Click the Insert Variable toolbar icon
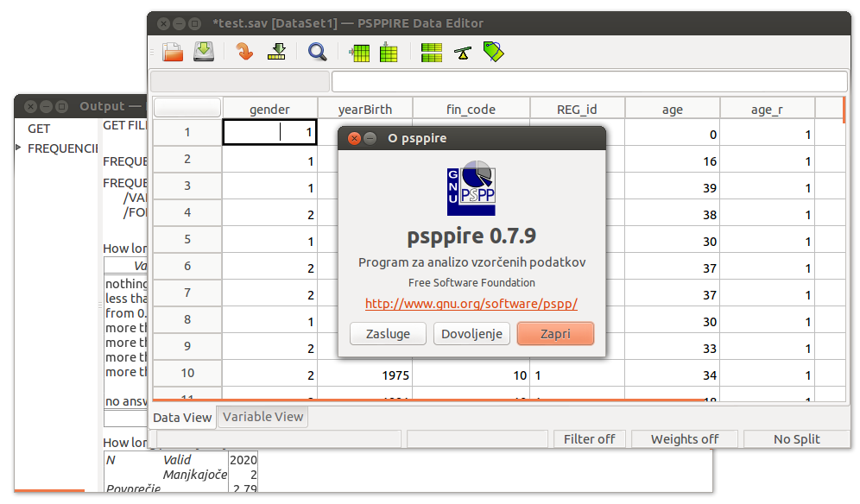 pyautogui.click(x=389, y=52)
